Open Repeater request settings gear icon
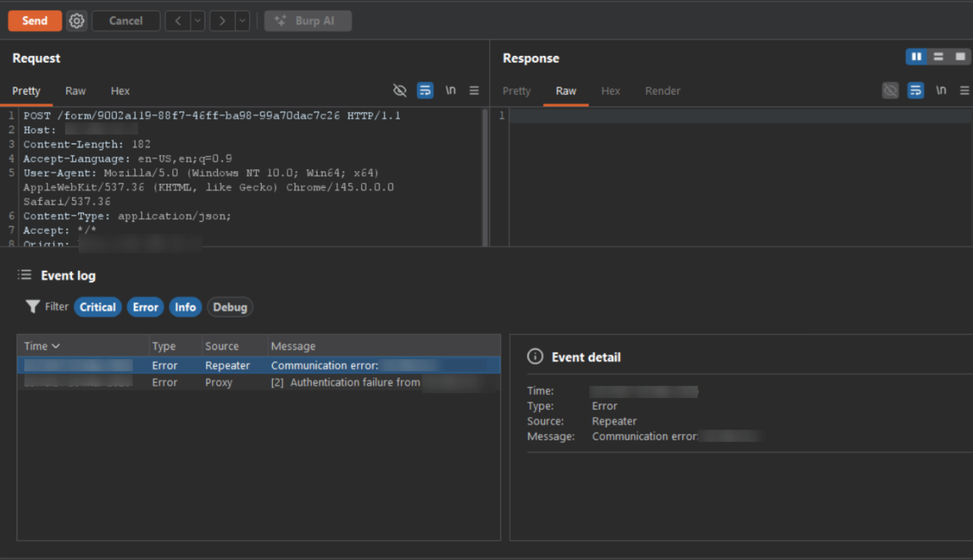This screenshot has width=973, height=560. tap(77, 21)
